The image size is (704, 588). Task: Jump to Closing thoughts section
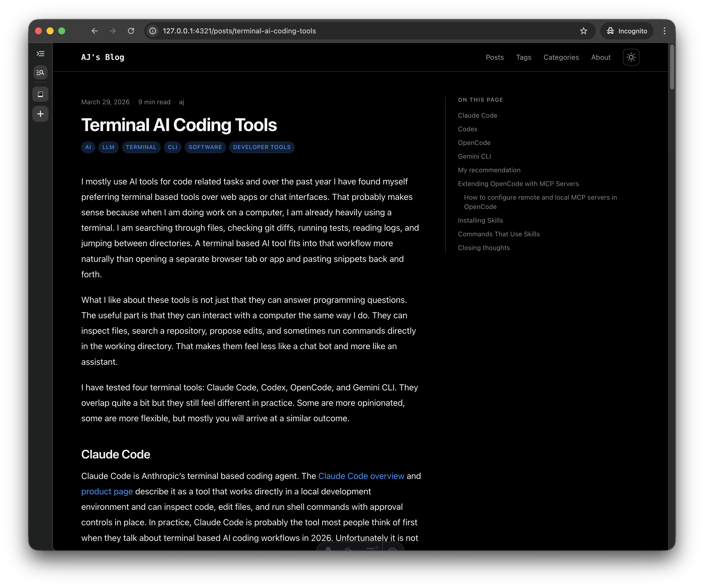pos(484,247)
